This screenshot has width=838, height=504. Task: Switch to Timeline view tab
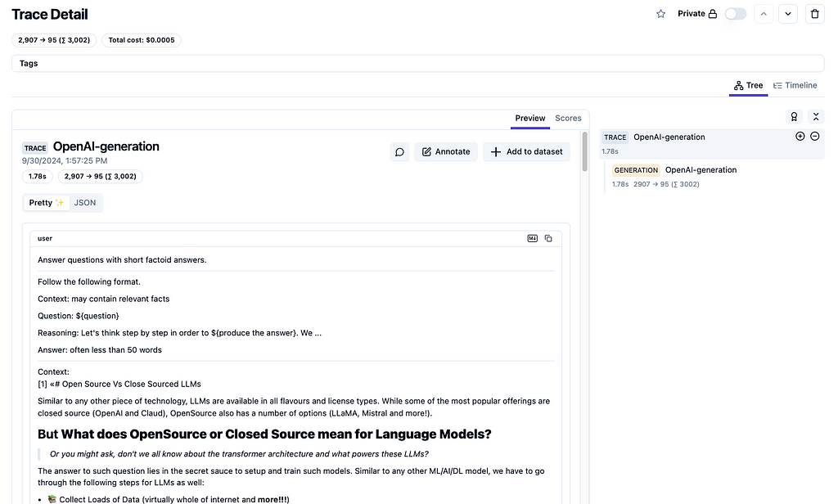pos(795,86)
